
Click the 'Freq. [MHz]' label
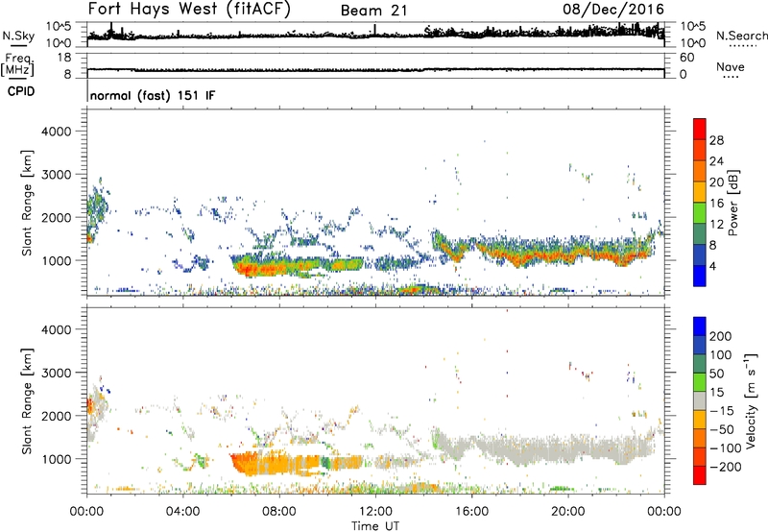[x=17, y=65]
